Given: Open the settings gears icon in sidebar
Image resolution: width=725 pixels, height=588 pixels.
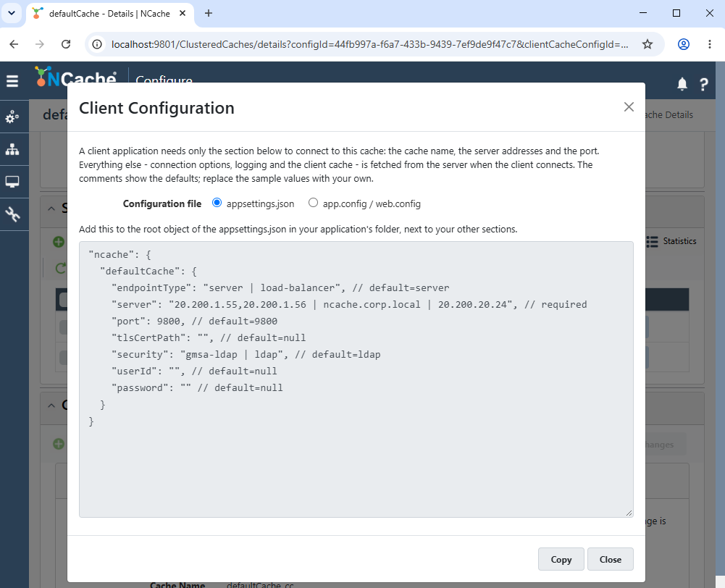Looking at the screenshot, I should pos(12,117).
